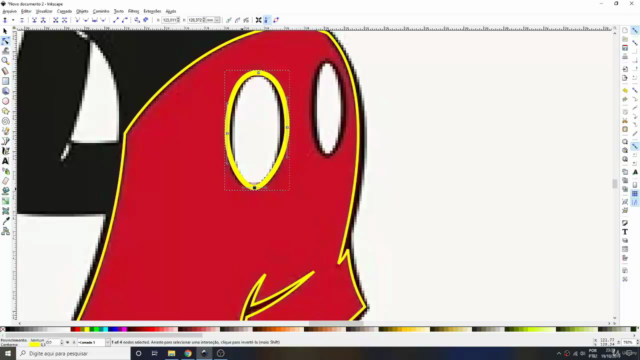
Task: Select the Paint bucket fill tool
Action: point(5,191)
